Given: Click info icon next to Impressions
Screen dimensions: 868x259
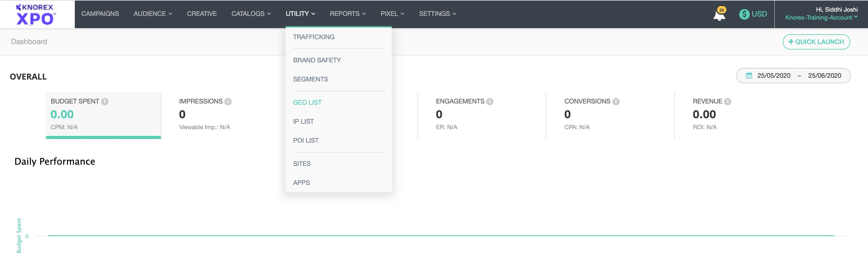Looking at the screenshot, I should tap(228, 102).
